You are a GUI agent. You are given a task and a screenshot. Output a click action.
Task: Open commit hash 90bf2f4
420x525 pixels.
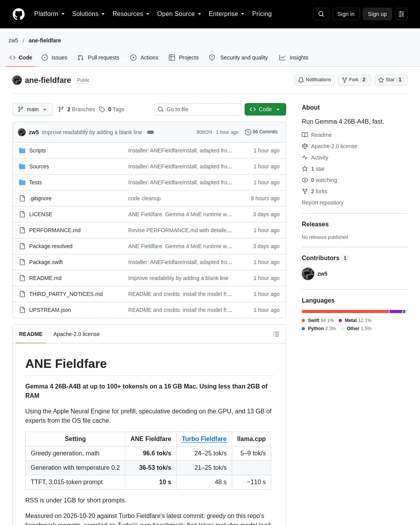tap(204, 132)
